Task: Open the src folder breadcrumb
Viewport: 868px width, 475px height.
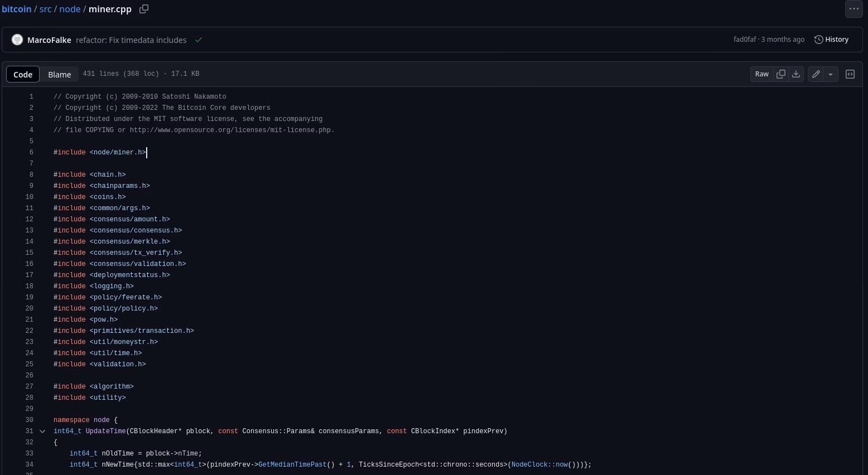Action: click(x=45, y=9)
